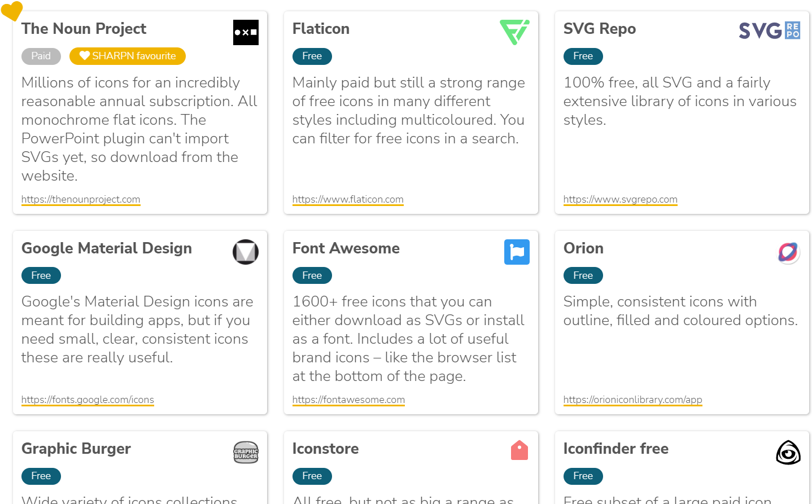Click the Google Material Design logo icon

[246, 252]
